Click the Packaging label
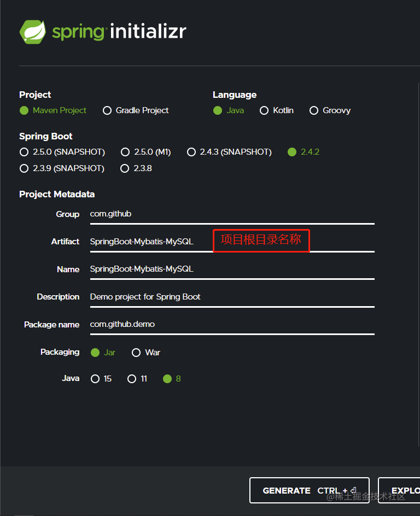 click(x=60, y=352)
